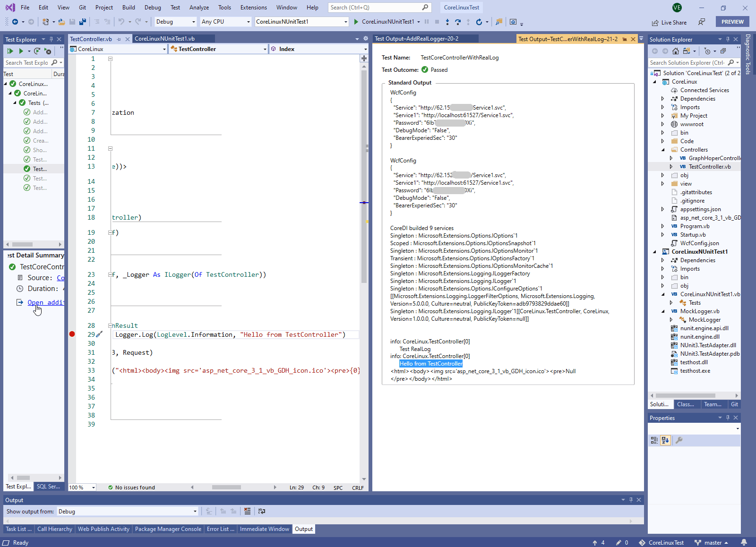Click the Open additional output link
Screen dimensions: 756x547
point(45,302)
